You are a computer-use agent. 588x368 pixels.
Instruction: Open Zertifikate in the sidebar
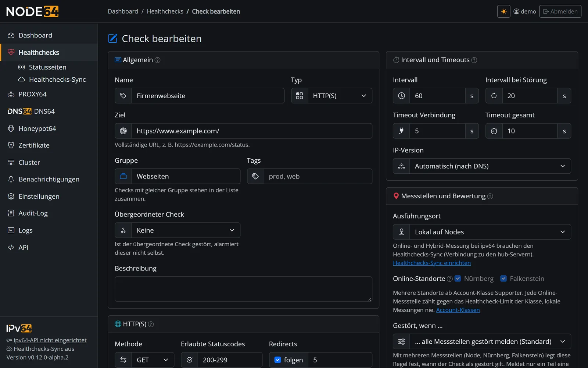pyautogui.click(x=49, y=145)
